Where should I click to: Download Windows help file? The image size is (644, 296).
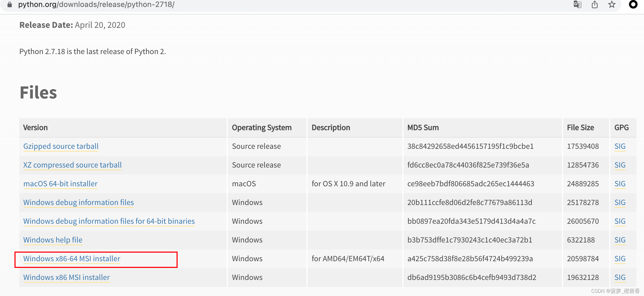53,240
